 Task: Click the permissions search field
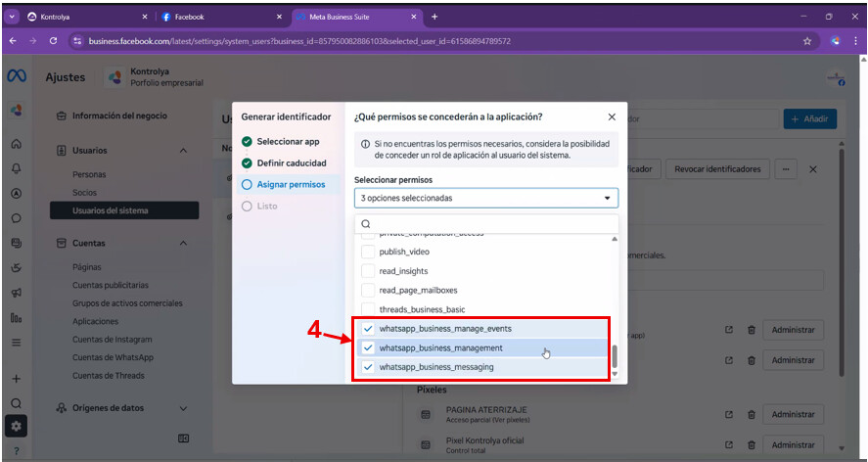(485, 223)
